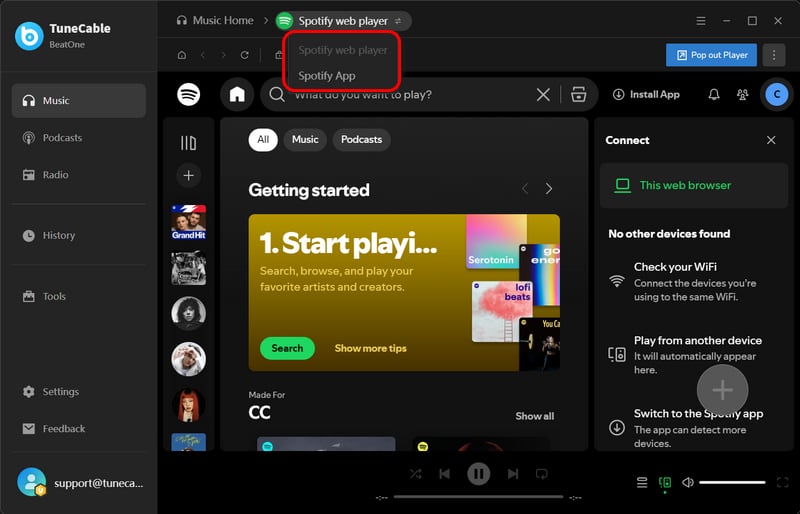Open the three-dot more options menu
800x514 pixels.
pyautogui.click(x=774, y=55)
